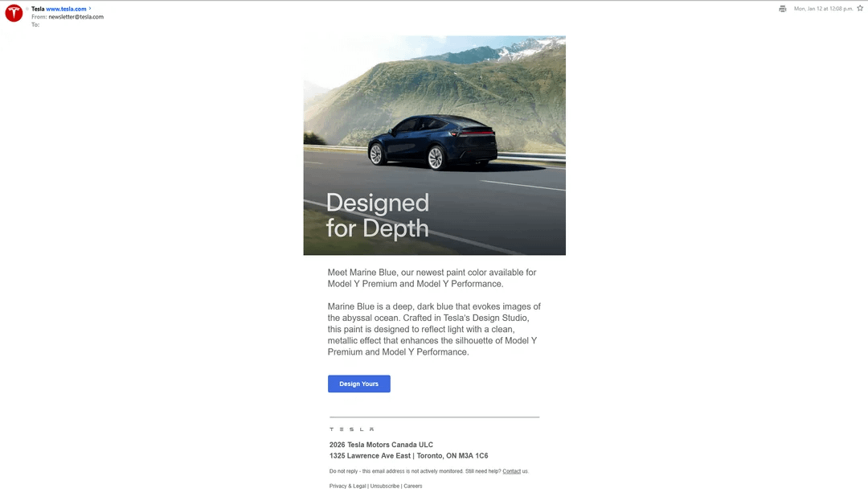Click the red Tesla sender avatar
The width and height of the screenshot is (868, 501).
click(x=14, y=14)
